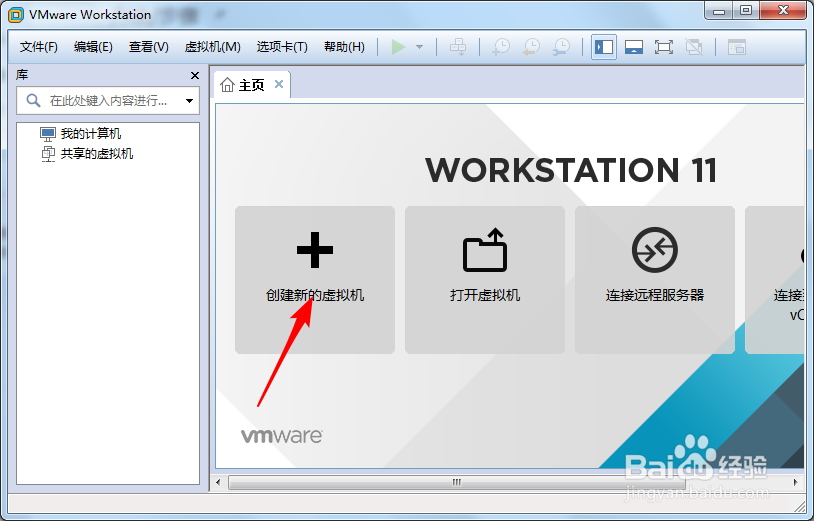Click the horizontal scrollbar thumb
This screenshot has height=521, width=814.
coord(457,483)
